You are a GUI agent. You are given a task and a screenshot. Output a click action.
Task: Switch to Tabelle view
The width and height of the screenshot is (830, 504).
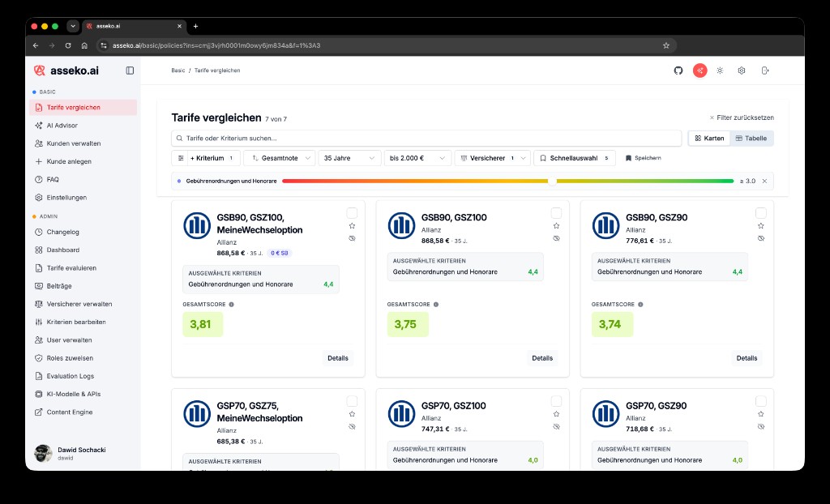point(751,139)
